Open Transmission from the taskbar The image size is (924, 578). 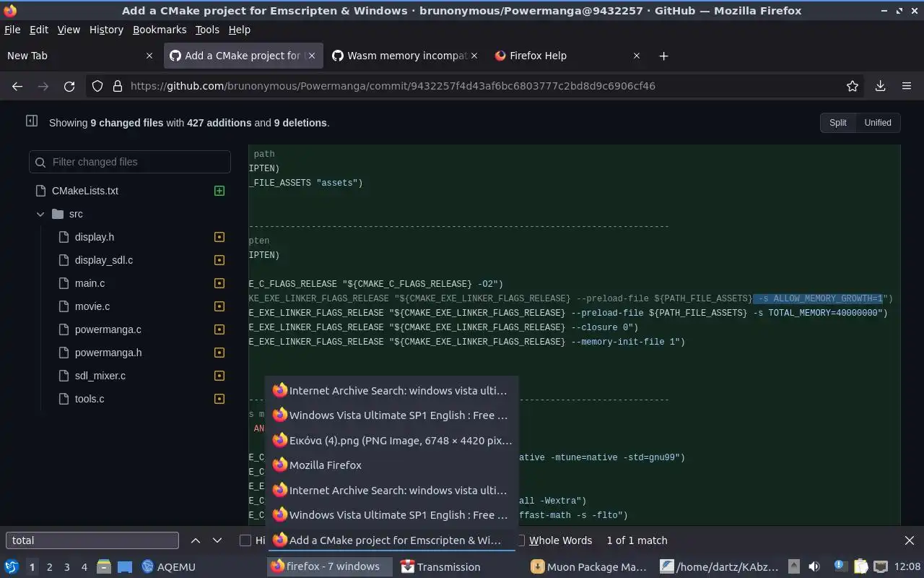[441, 567]
